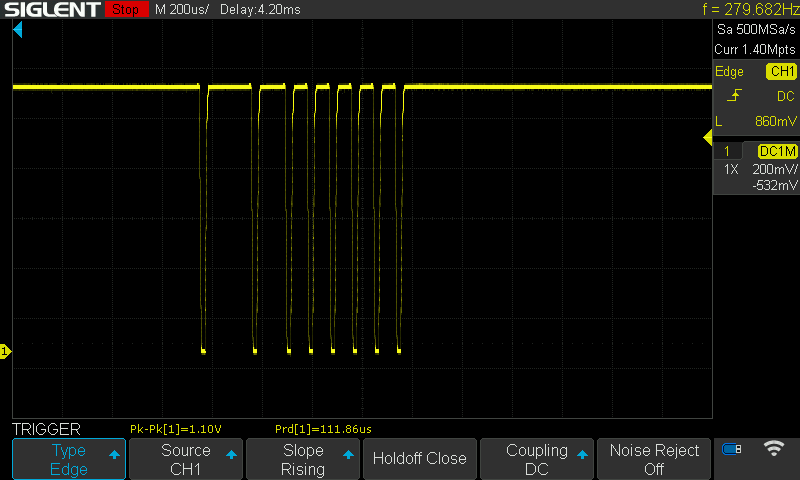Image resolution: width=800 pixels, height=480 pixels.
Task: Click the Wi-Fi status icon
Action: 773,448
